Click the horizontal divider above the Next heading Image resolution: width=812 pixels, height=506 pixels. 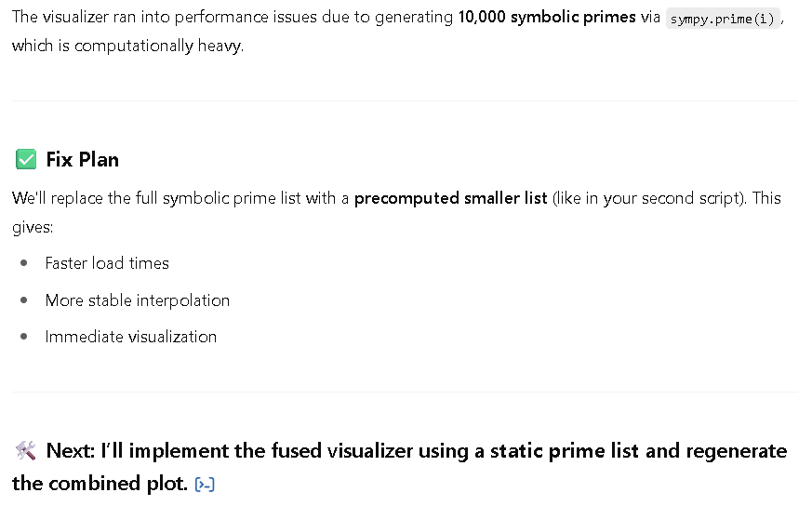405,393
